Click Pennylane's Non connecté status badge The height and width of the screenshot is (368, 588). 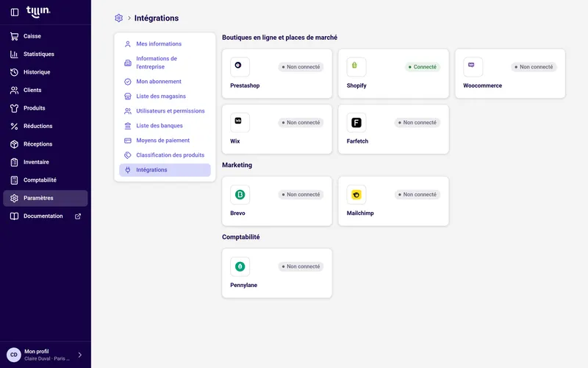(301, 266)
